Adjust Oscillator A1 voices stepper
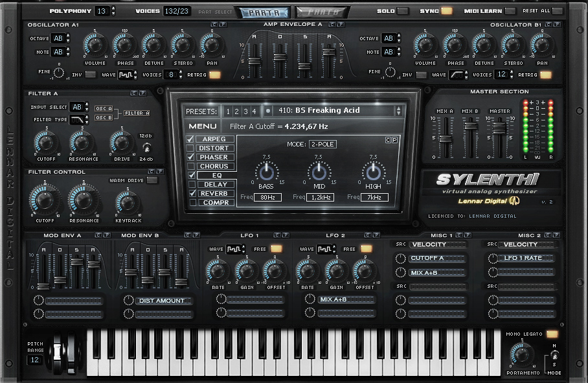This screenshot has height=383, width=588. pos(181,75)
